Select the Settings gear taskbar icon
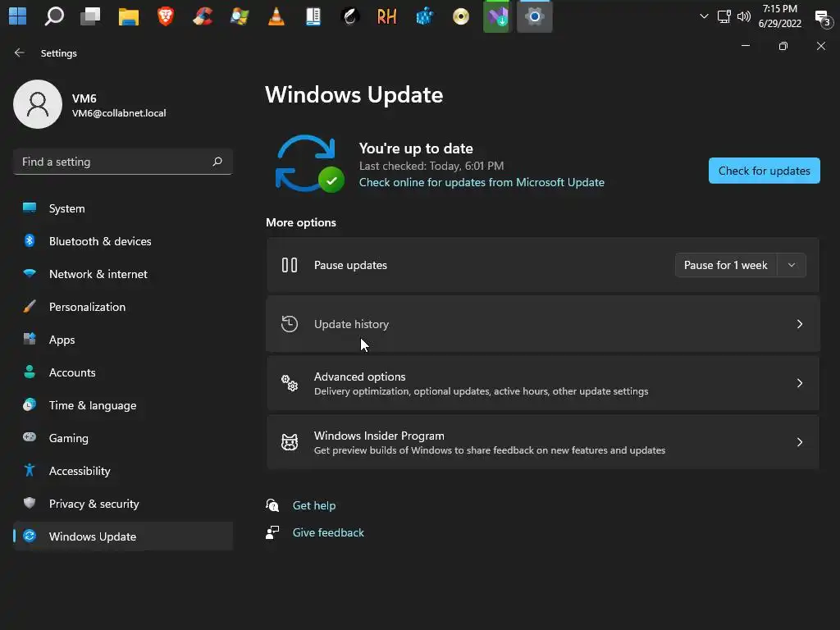 [x=535, y=16]
